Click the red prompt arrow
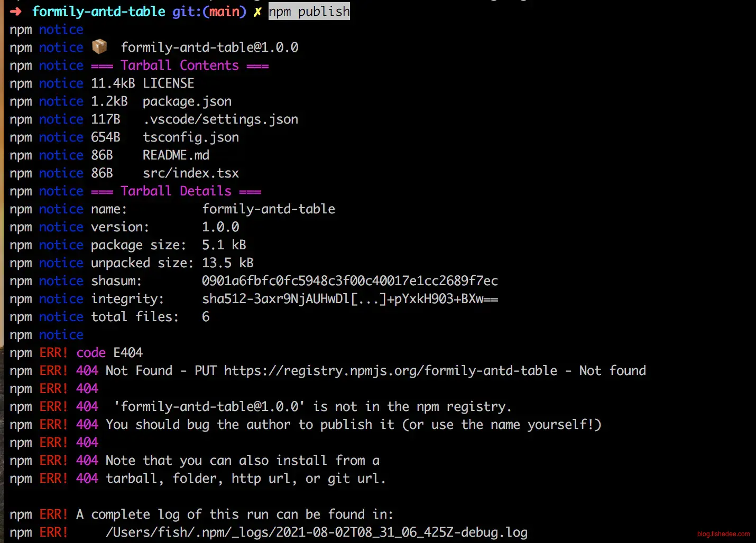This screenshot has width=756, height=543. click(x=16, y=11)
